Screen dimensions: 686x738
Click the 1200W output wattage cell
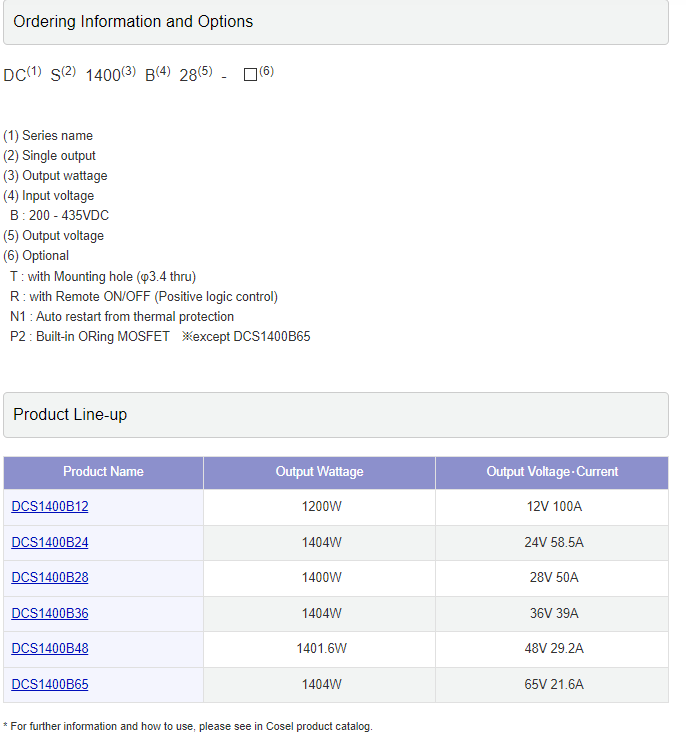point(321,507)
